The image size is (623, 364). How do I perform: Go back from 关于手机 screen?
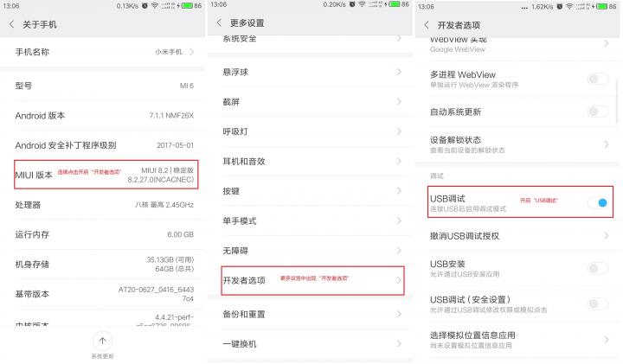11,24
